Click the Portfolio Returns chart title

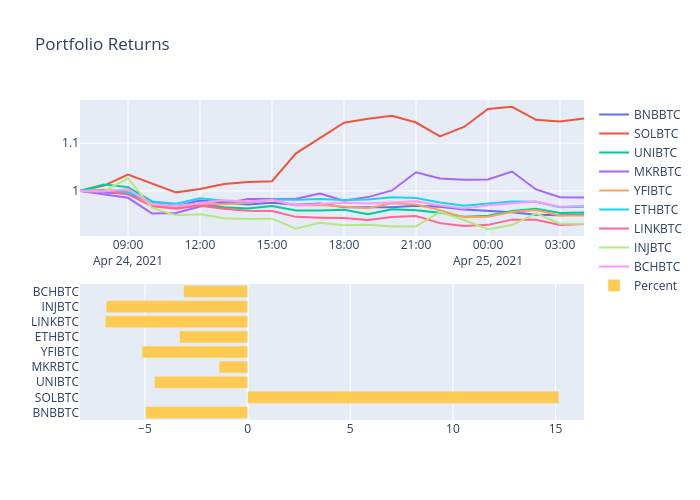[102, 45]
